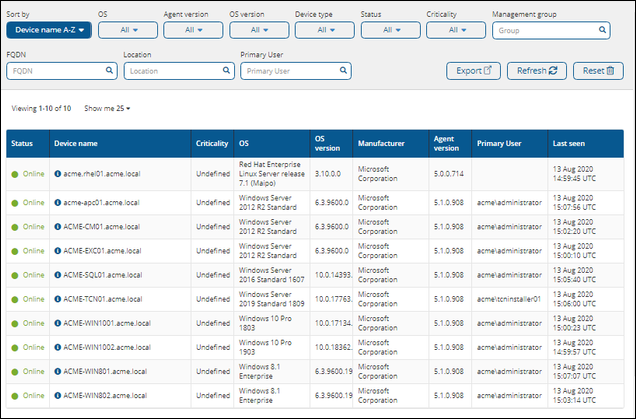This screenshot has height=419, width=636.
Task: Open the Sort by Device name A-Z dropdown
Action: click(x=49, y=30)
